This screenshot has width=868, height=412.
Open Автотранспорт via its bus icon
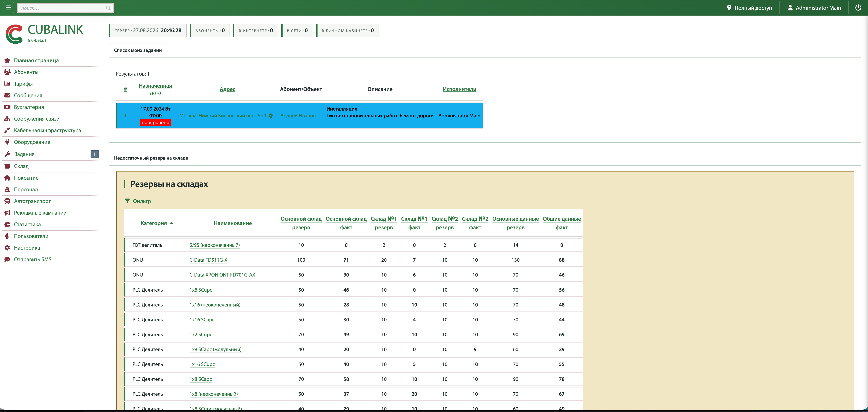point(7,201)
